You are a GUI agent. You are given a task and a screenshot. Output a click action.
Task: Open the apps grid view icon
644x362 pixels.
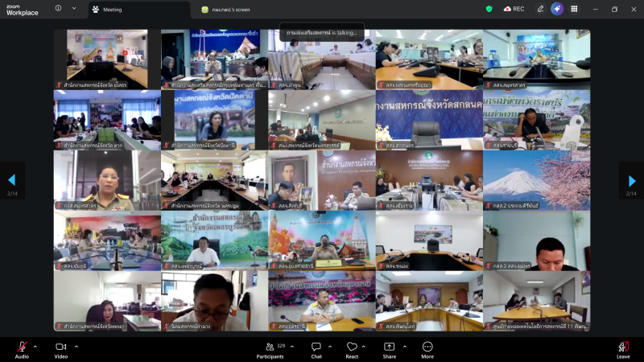pyautogui.click(x=574, y=9)
